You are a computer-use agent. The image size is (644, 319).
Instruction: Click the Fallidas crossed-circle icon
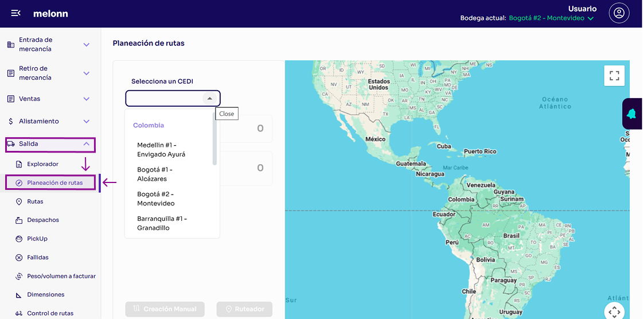pyautogui.click(x=19, y=258)
